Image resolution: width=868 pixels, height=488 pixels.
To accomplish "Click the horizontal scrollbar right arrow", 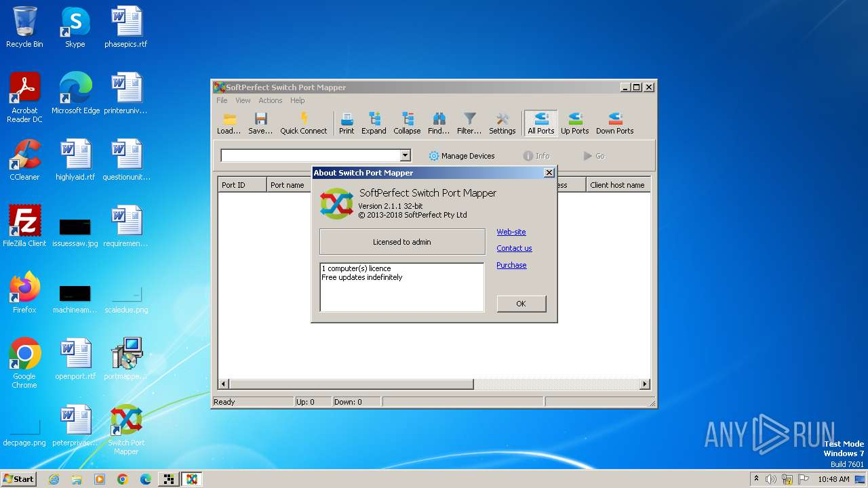I will click(x=645, y=384).
